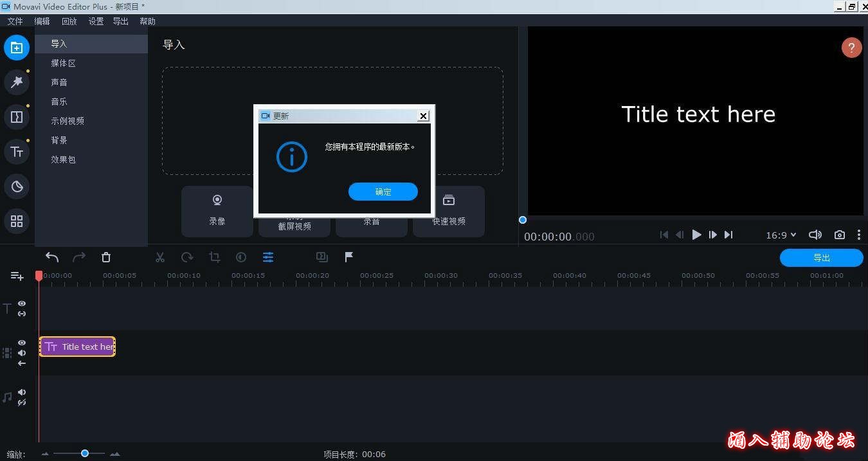Mute the audio track speaker icon

point(22,392)
